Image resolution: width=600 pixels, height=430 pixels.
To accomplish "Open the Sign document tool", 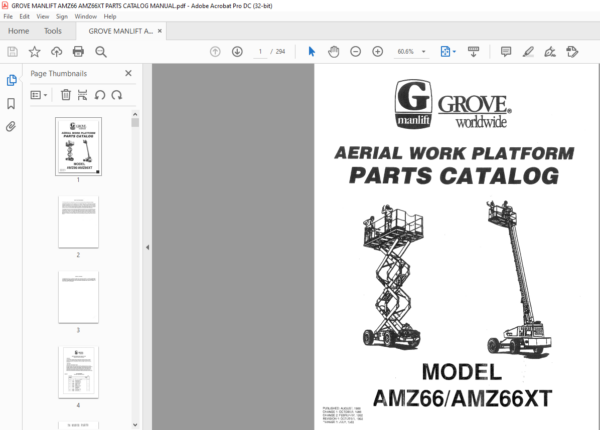I will 550,52.
